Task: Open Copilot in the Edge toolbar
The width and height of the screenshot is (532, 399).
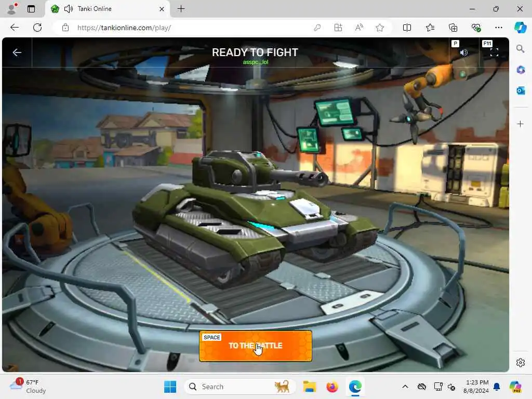Action: (520, 28)
